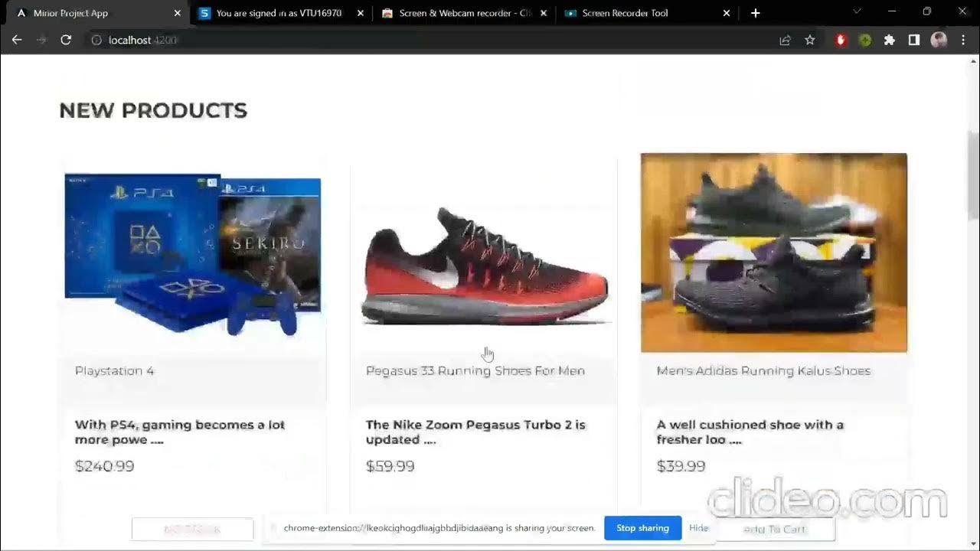Go back using the browser back arrow
980x551 pixels.
[17, 40]
